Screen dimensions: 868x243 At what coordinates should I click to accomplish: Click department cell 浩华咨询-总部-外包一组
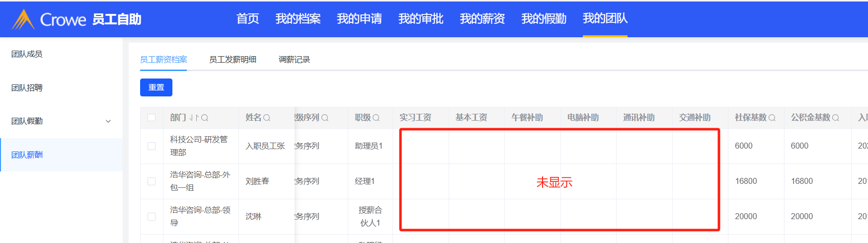click(200, 181)
